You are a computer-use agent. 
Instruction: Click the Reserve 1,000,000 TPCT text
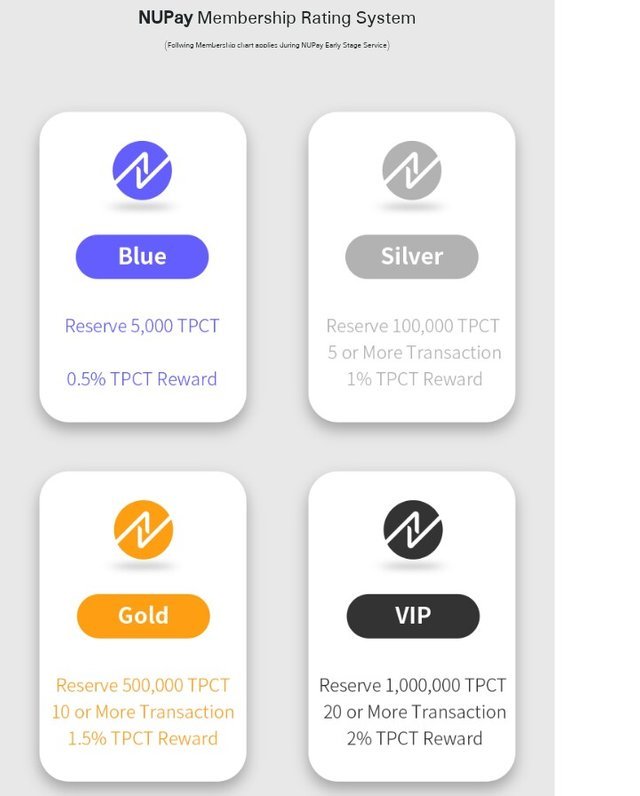pyautogui.click(x=412, y=685)
